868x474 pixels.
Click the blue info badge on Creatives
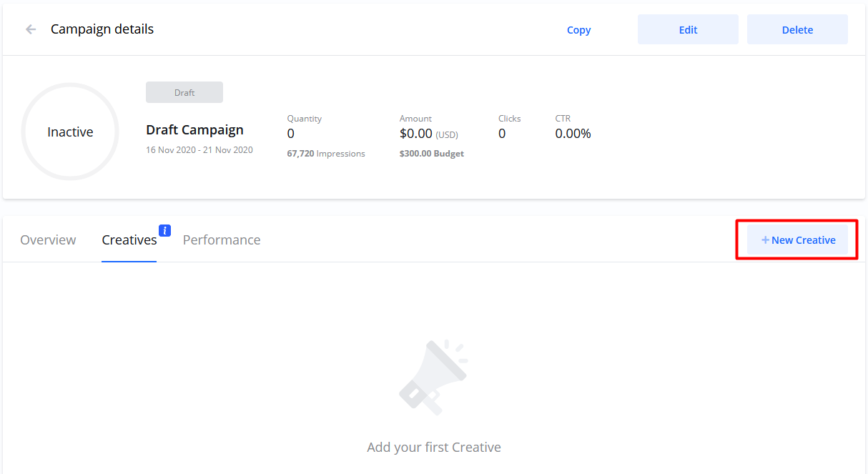point(164,230)
